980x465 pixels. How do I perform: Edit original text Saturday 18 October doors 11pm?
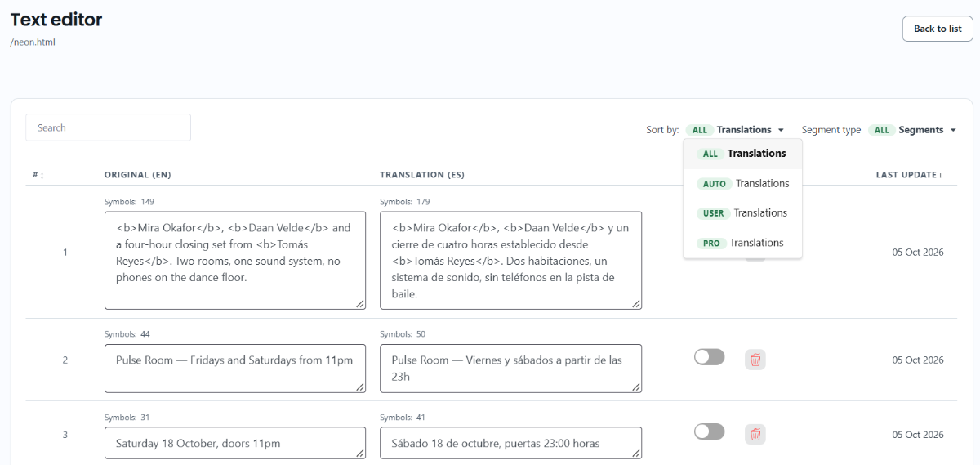pyautogui.click(x=235, y=443)
